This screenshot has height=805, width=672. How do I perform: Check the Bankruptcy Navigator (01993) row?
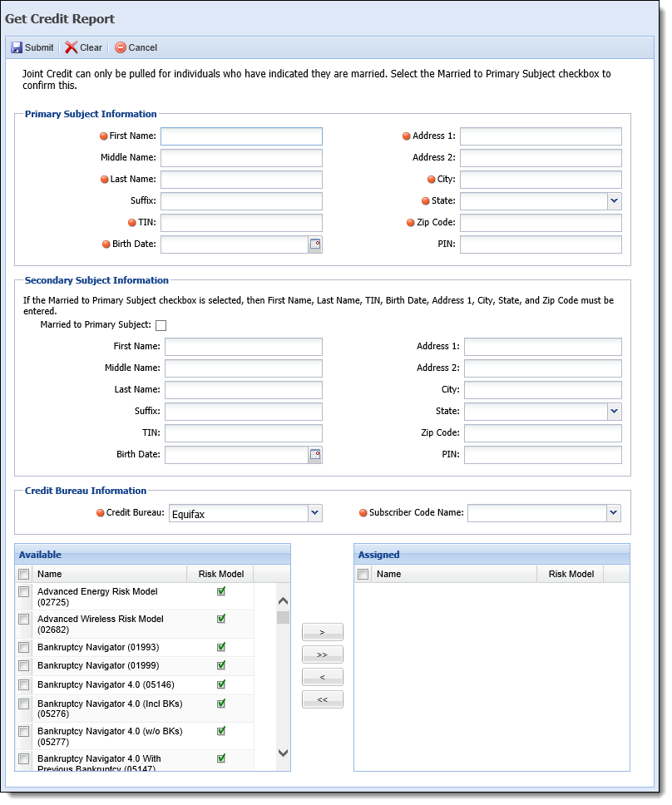point(23,647)
